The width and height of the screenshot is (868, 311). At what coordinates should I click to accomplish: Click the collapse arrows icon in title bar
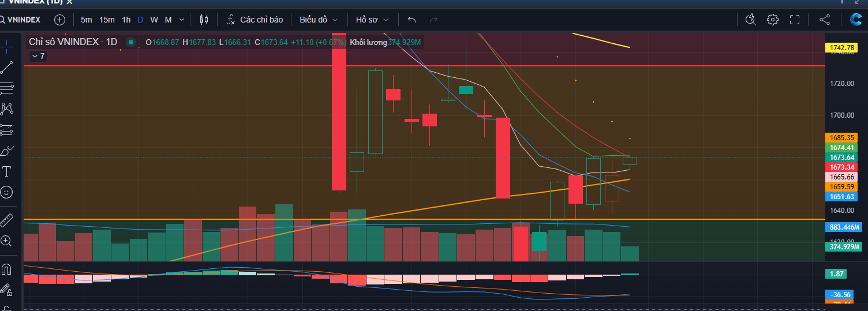(x=856, y=2)
